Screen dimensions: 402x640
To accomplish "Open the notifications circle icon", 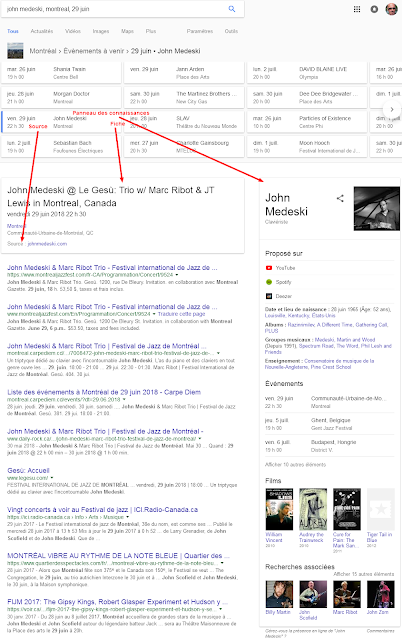I will (374, 9).
